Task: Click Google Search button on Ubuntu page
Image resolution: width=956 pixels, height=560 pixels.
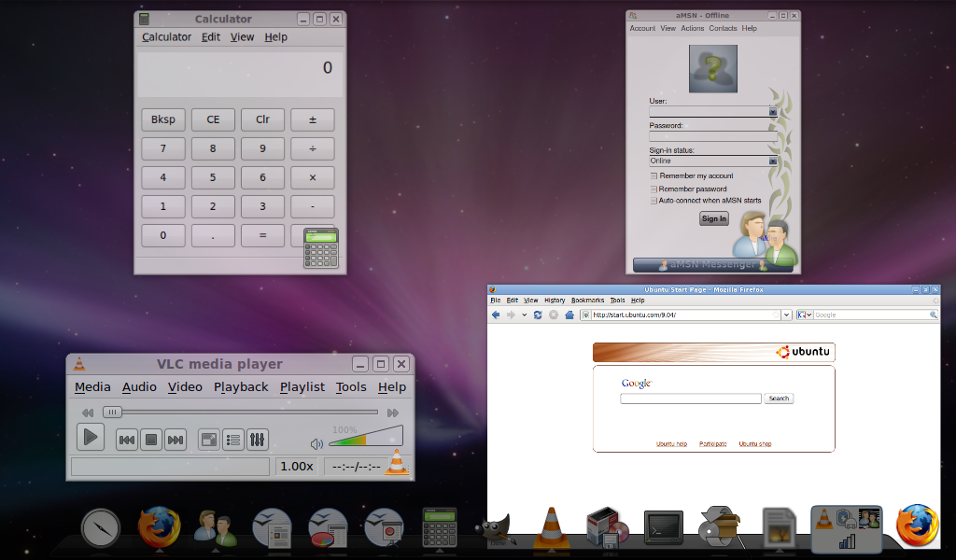Action: [x=779, y=399]
